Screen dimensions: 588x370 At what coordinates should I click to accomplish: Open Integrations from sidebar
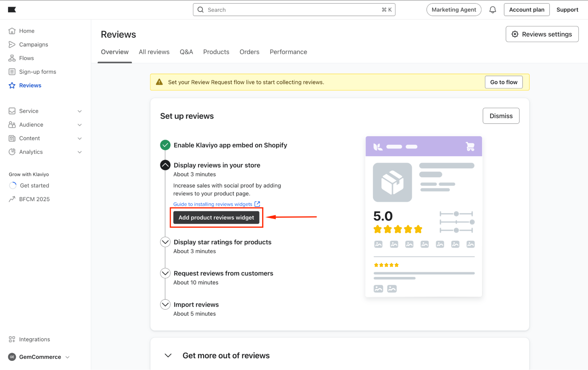click(34, 339)
